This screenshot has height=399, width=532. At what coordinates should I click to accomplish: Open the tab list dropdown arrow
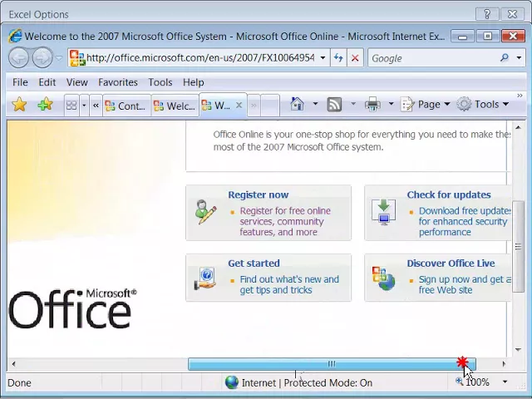click(x=84, y=106)
